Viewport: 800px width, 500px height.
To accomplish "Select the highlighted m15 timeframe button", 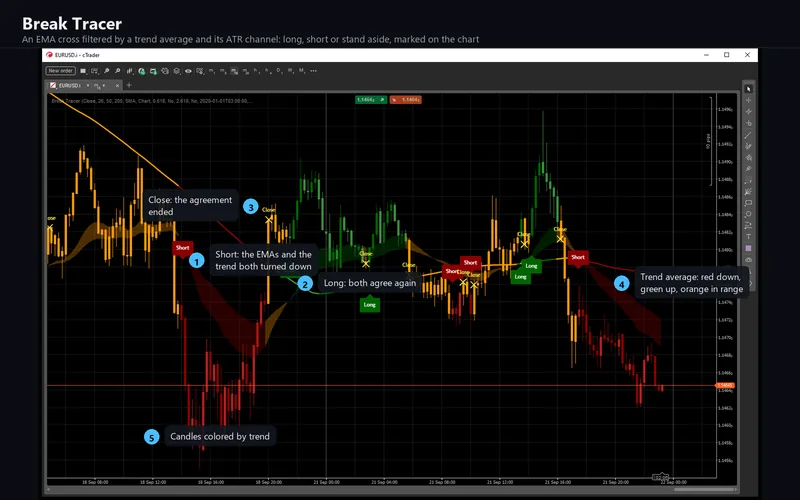I will pos(234,71).
